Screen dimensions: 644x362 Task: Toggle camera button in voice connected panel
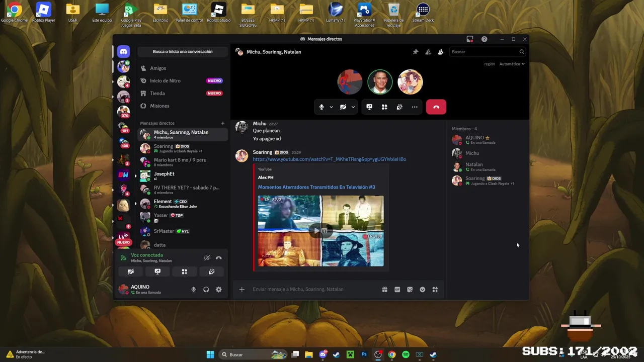tap(130, 271)
